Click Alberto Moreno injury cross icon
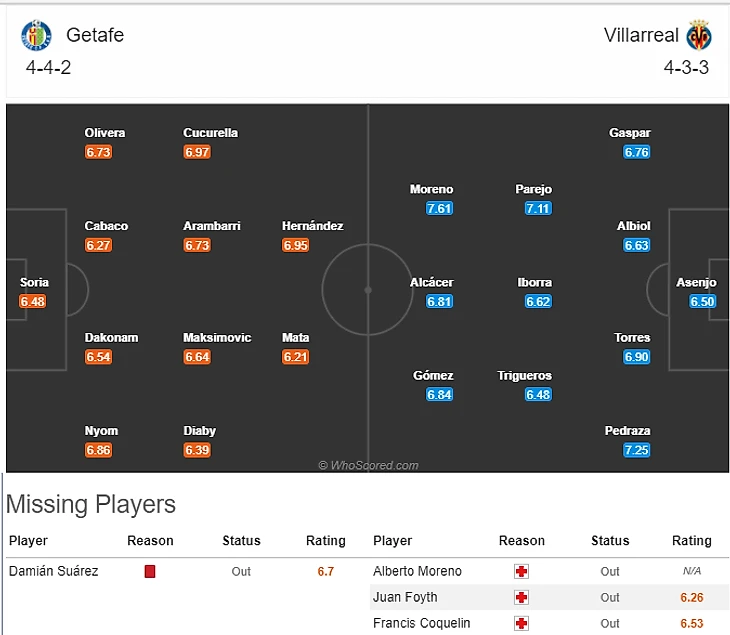This screenshot has width=730, height=635. pos(521,571)
